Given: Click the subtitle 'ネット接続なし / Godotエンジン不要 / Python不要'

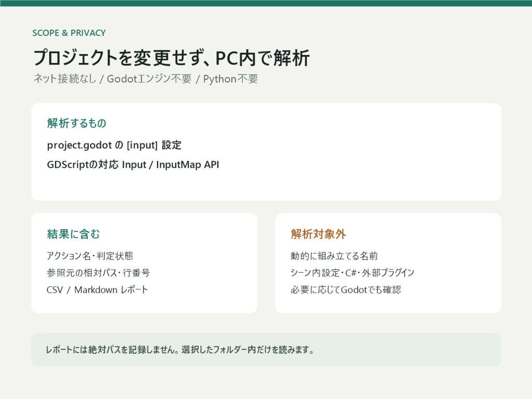Looking at the screenshot, I should [x=146, y=79].
